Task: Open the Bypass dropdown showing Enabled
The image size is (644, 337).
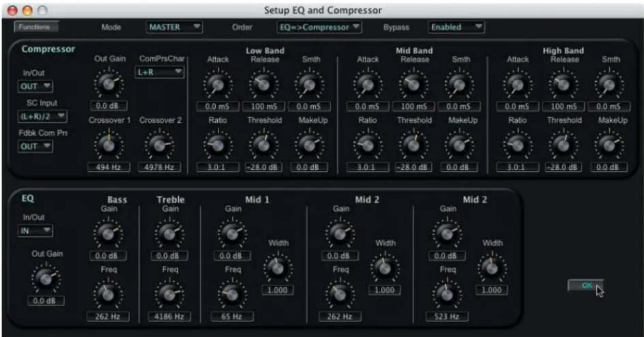Action: pos(456,27)
